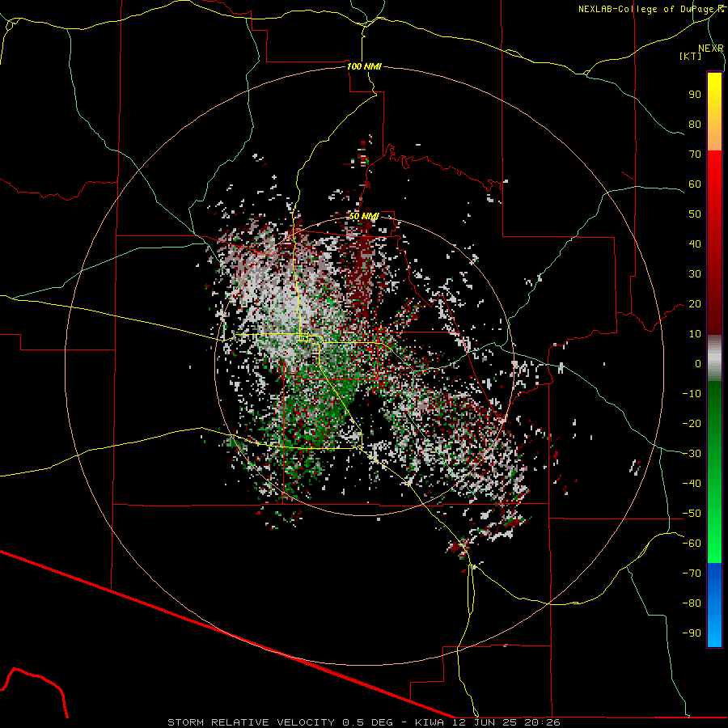Screen dimensions: 728x728
Task: Click the -40 value on velocity scale
Action: click(x=692, y=484)
